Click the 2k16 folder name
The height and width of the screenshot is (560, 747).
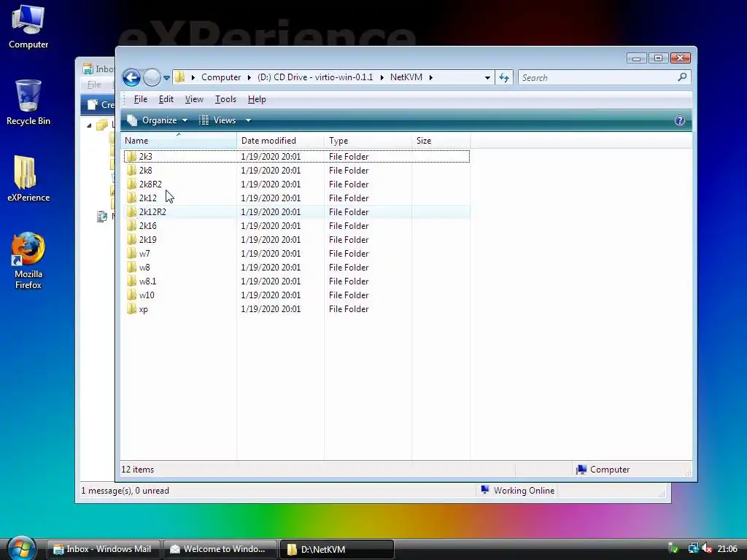click(x=147, y=226)
